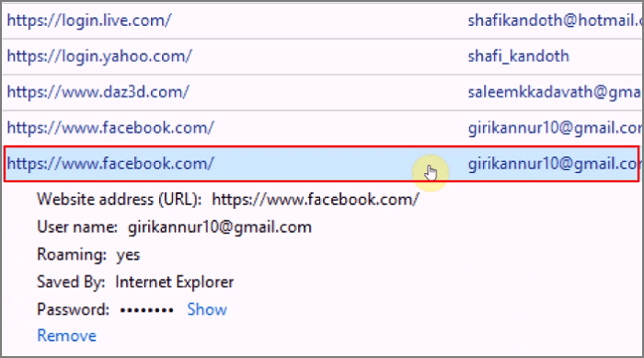
Task: Click the Internet Explorer Saved By value
Action: [175, 283]
